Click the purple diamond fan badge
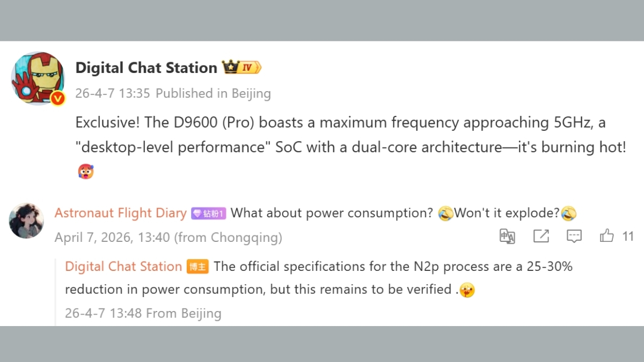The width and height of the screenshot is (644, 362). click(209, 213)
